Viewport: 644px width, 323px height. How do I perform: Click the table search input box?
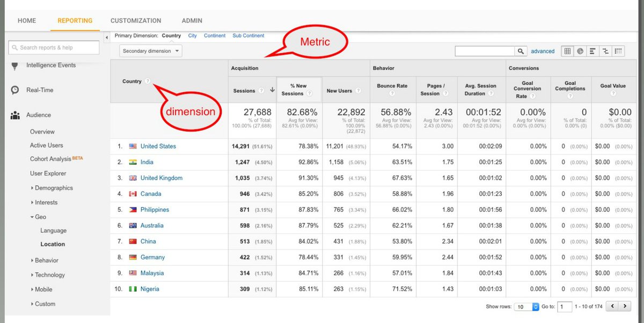click(485, 51)
